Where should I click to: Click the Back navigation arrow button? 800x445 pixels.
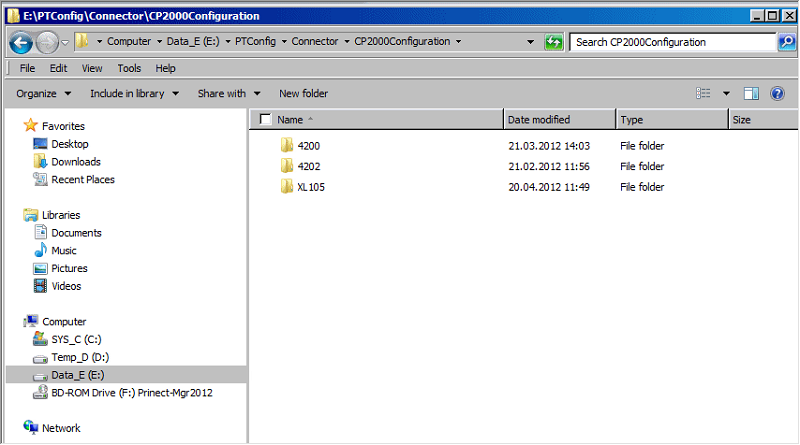point(21,42)
